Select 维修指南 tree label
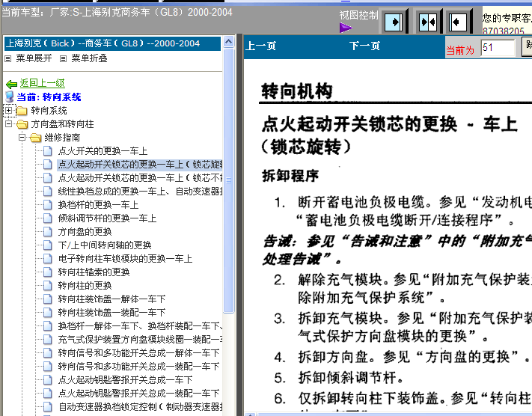 (62, 138)
